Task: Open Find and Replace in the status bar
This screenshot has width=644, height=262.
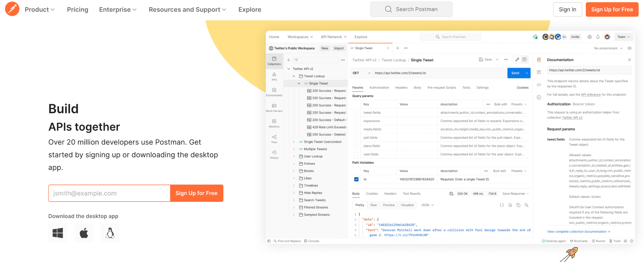Action: click(287, 241)
